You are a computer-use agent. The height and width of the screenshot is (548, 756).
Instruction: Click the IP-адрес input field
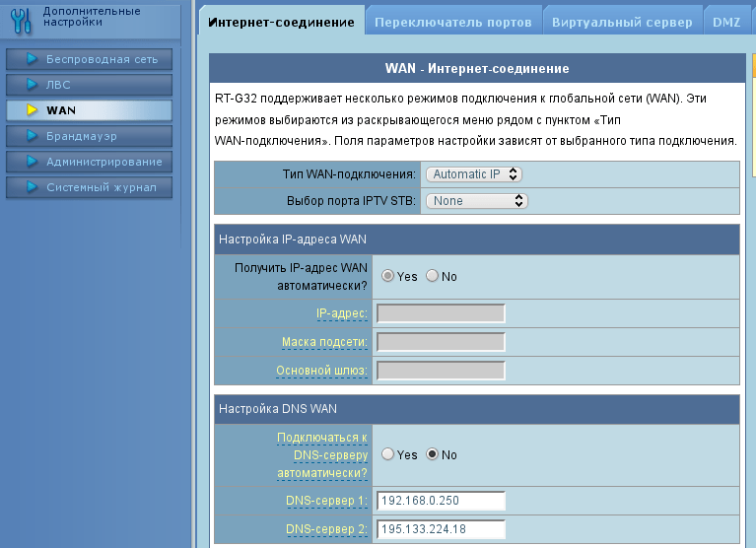[441, 313]
